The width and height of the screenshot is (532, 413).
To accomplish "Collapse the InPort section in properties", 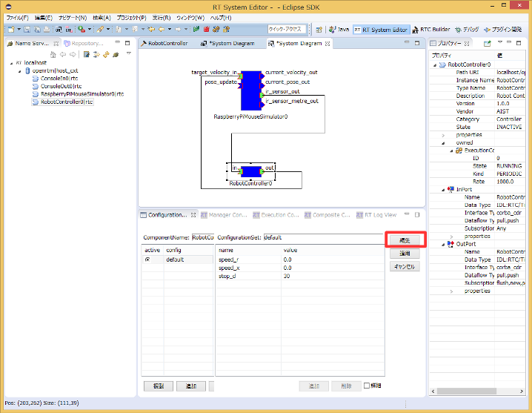I will pos(443,189).
